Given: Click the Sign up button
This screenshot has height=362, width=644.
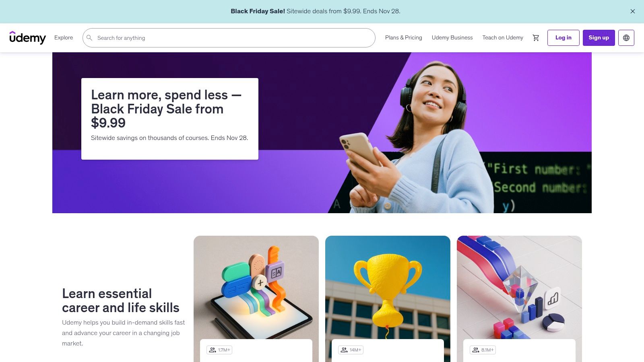Looking at the screenshot, I should pos(599,38).
